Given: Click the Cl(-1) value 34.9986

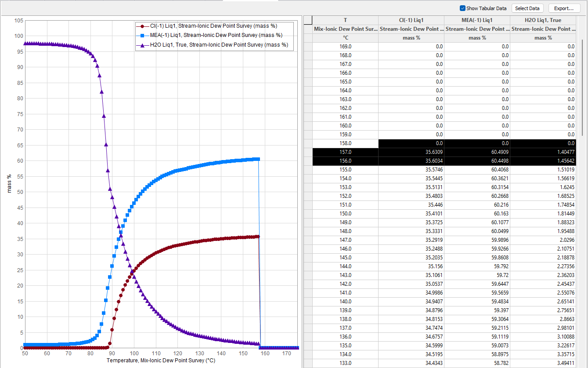Looking at the screenshot, I should [411, 293].
